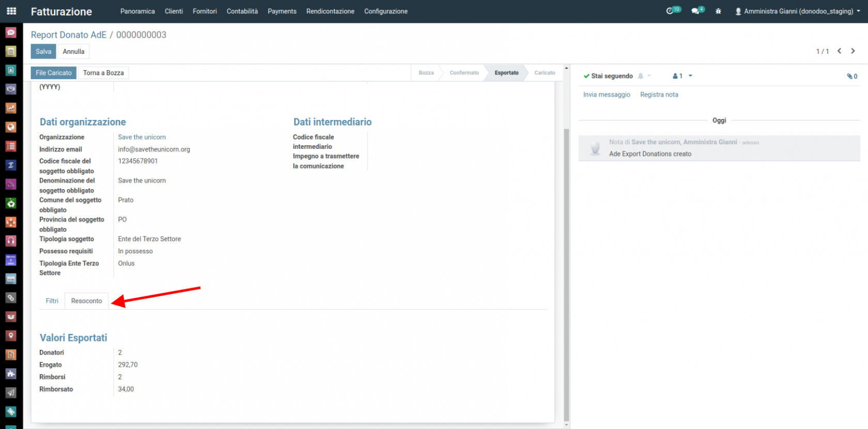Click the form's vertical scrollbar
Screen dimensions: 868x429
tap(566, 258)
